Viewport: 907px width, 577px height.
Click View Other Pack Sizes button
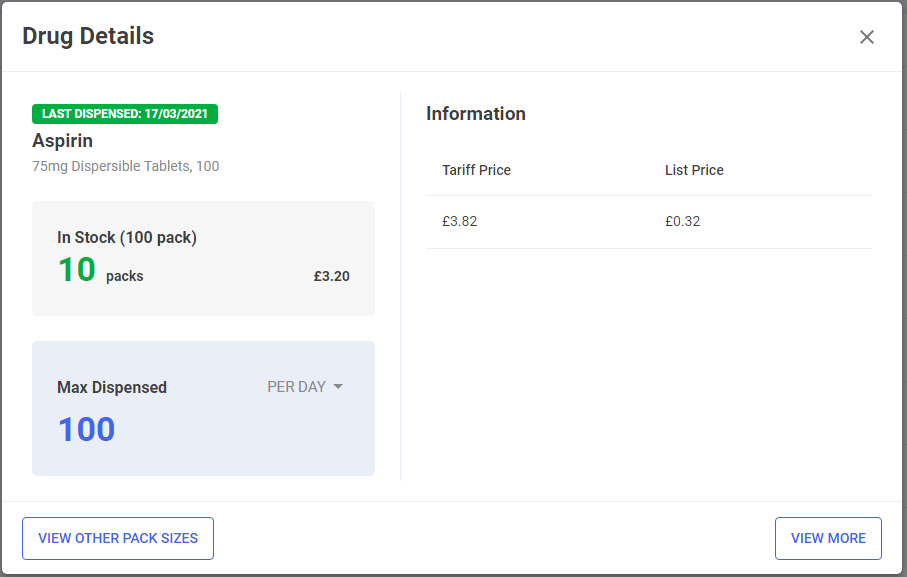point(118,538)
